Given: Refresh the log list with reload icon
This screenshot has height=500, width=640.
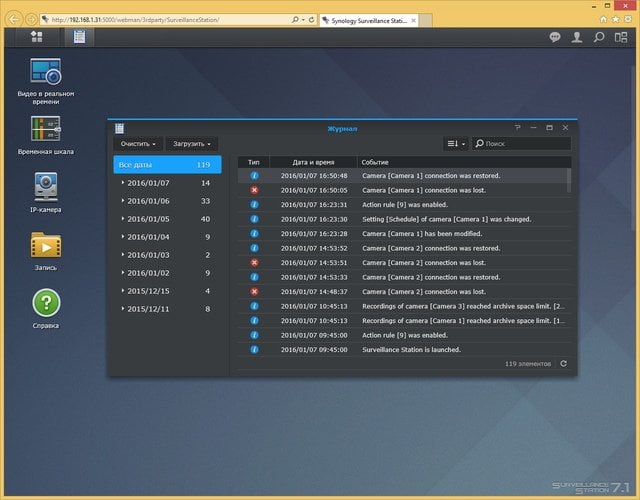Looking at the screenshot, I should click(x=563, y=363).
